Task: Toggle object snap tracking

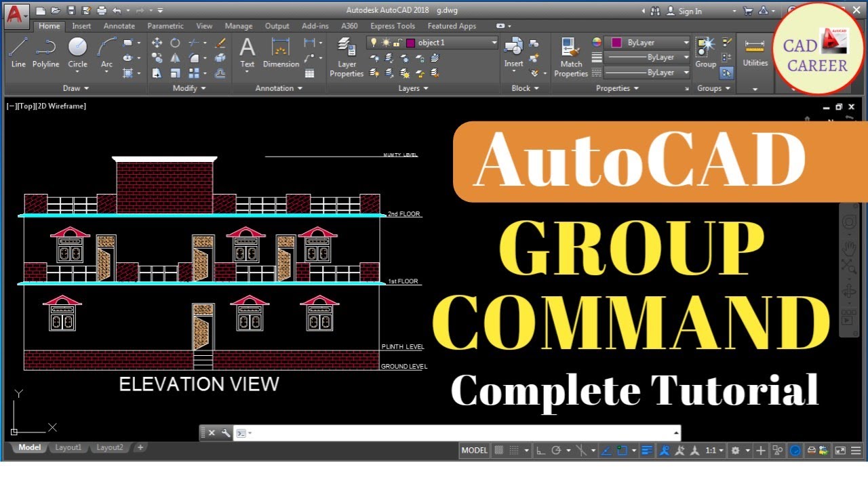Action: coord(606,451)
